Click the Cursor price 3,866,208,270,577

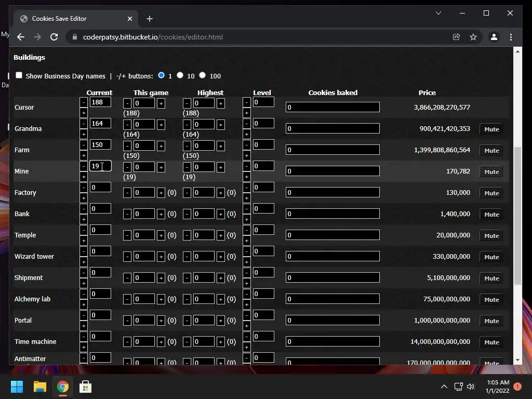[442, 108]
